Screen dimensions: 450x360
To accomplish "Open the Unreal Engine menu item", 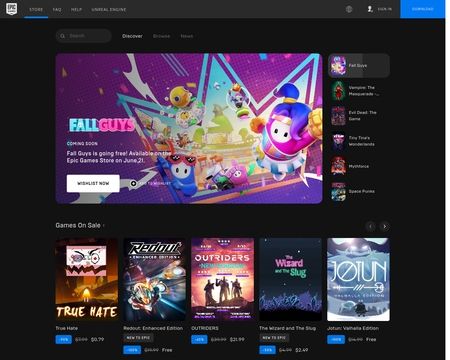I will (x=109, y=9).
